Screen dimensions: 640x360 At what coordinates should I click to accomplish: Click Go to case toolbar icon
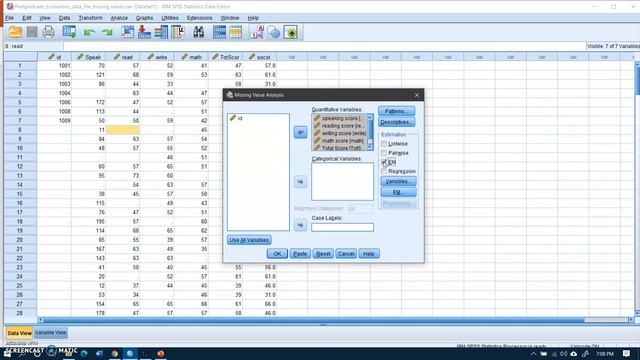127,32
